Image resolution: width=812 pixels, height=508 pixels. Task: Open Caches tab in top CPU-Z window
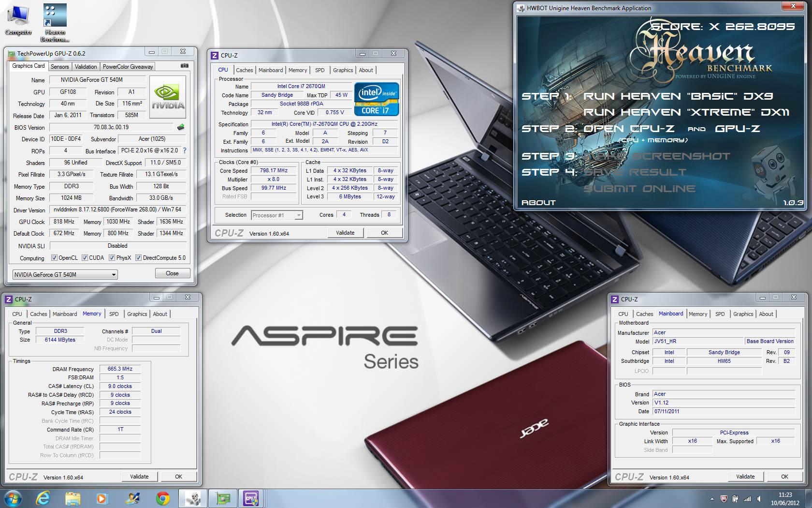[x=245, y=70]
